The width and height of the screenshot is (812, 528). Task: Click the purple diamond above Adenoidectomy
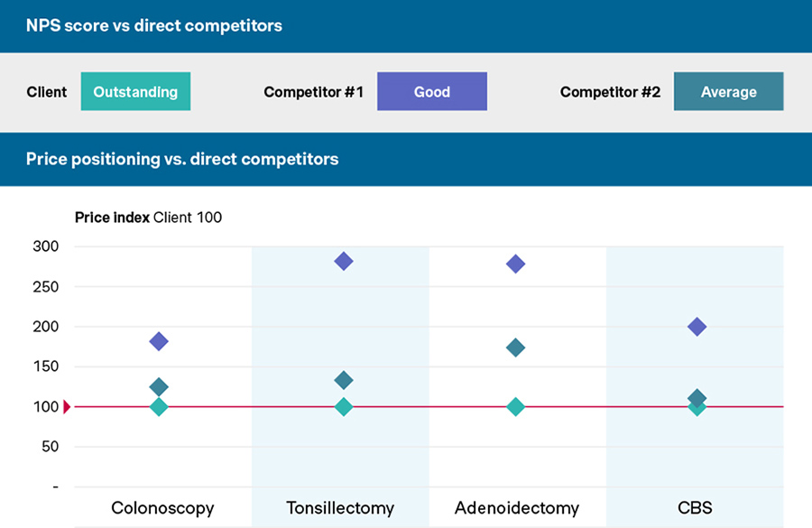(516, 264)
